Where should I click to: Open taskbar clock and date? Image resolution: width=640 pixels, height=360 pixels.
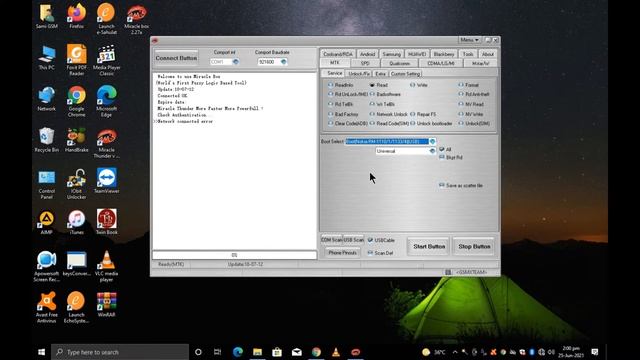571,352
